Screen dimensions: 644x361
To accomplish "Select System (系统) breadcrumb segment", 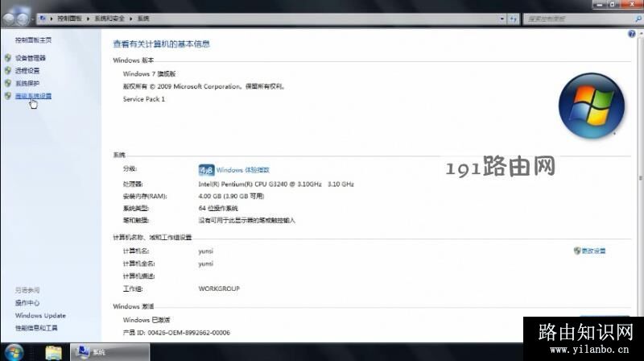I will pyautogui.click(x=143, y=19).
